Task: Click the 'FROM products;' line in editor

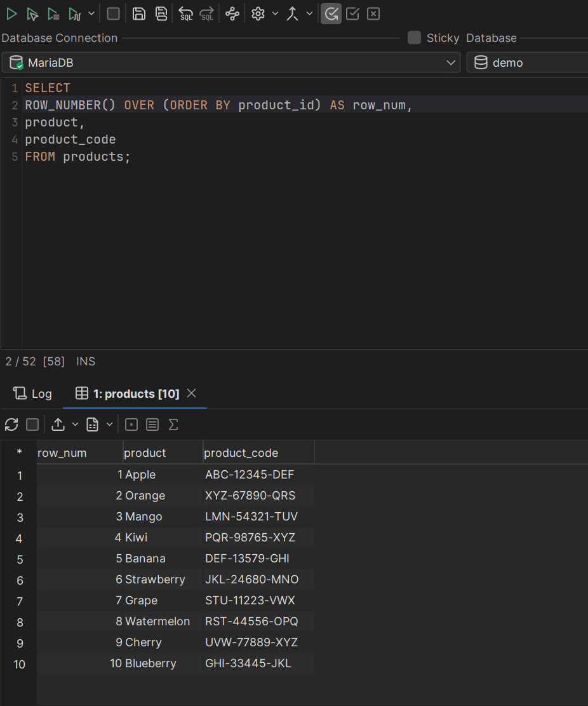Action: (78, 157)
